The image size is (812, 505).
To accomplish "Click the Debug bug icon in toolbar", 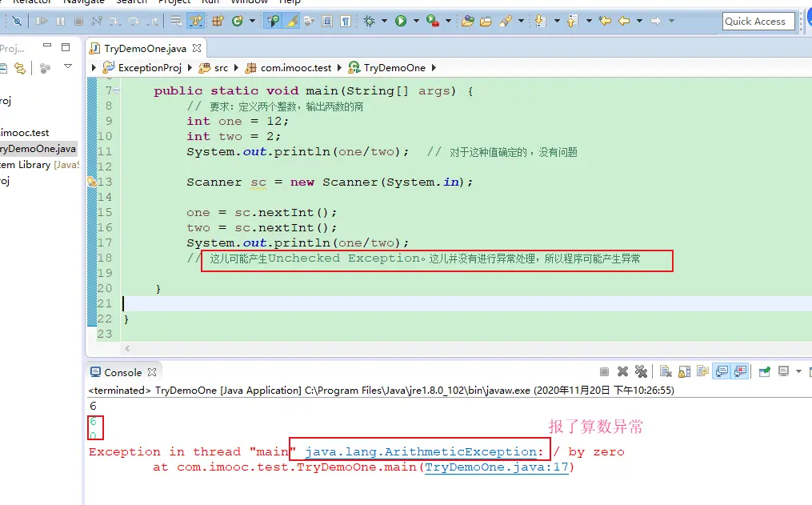I will [x=369, y=21].
